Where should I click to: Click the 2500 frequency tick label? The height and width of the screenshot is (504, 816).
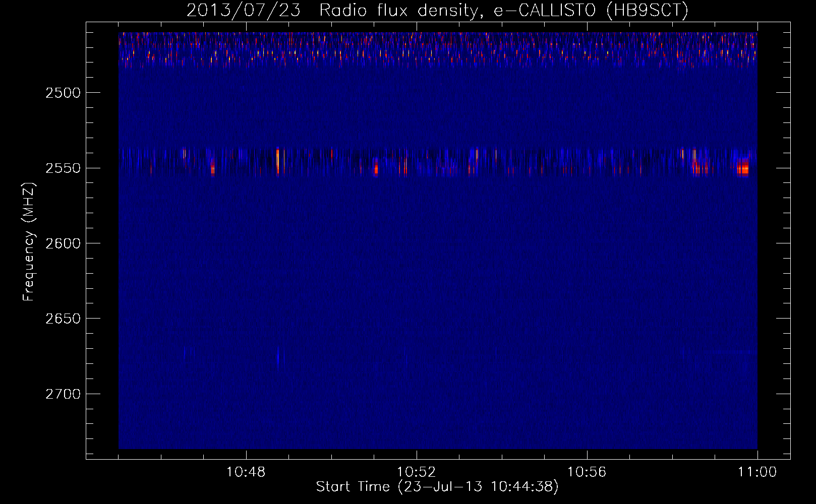[63, 93]
